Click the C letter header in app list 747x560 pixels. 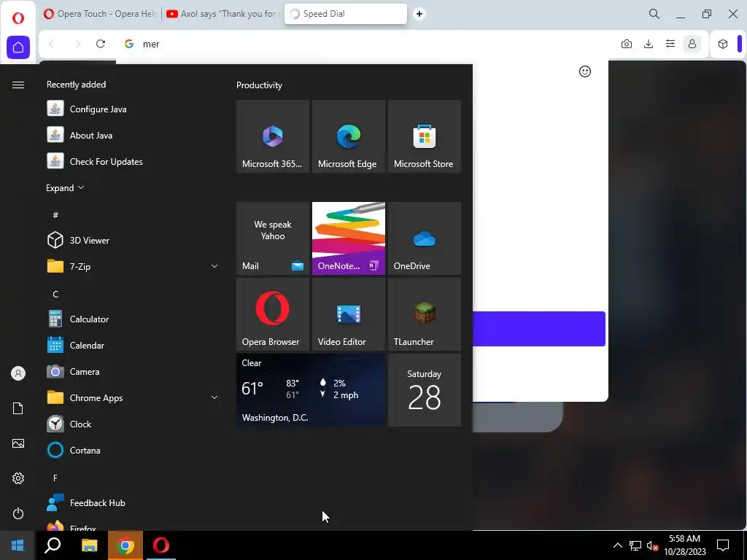[x=55, y=294]
